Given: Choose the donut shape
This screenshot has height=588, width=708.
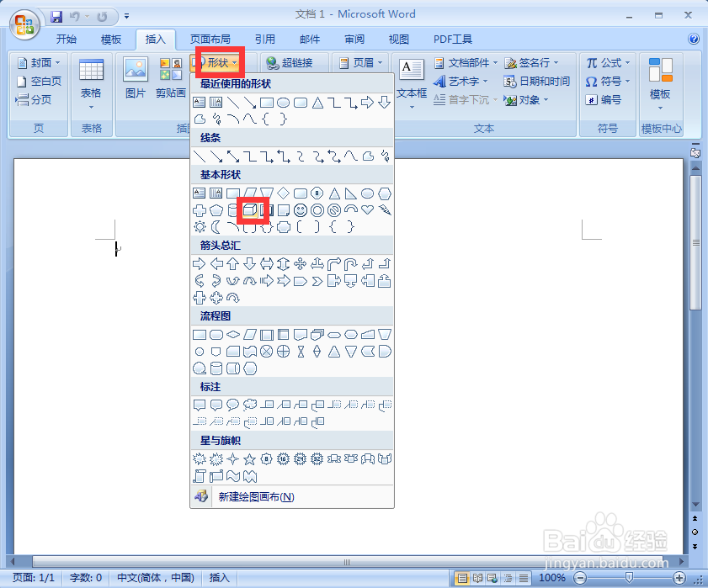Looking at the screenshot, I should 317,210.
